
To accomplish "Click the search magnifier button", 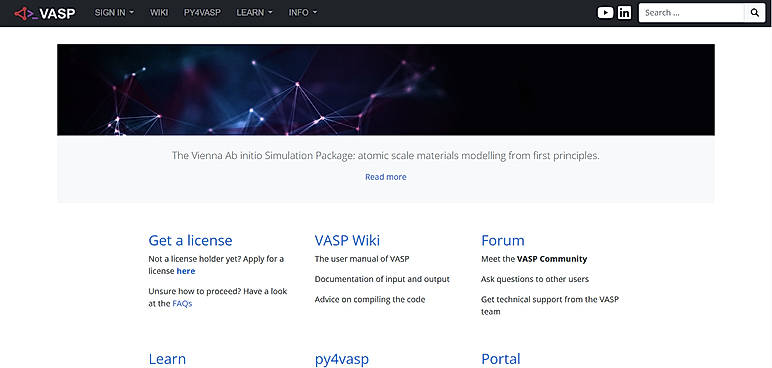I will pos(754,13).
